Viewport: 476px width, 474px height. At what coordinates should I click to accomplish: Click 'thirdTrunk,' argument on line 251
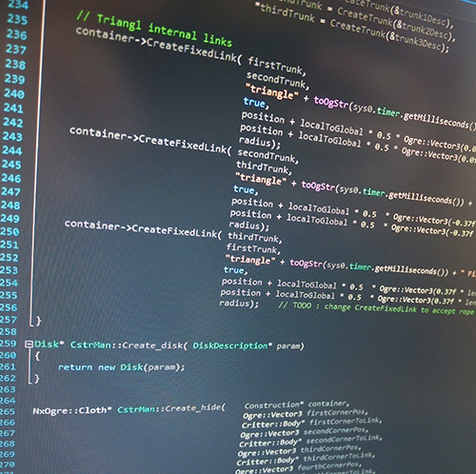click(x=255, y=237)
